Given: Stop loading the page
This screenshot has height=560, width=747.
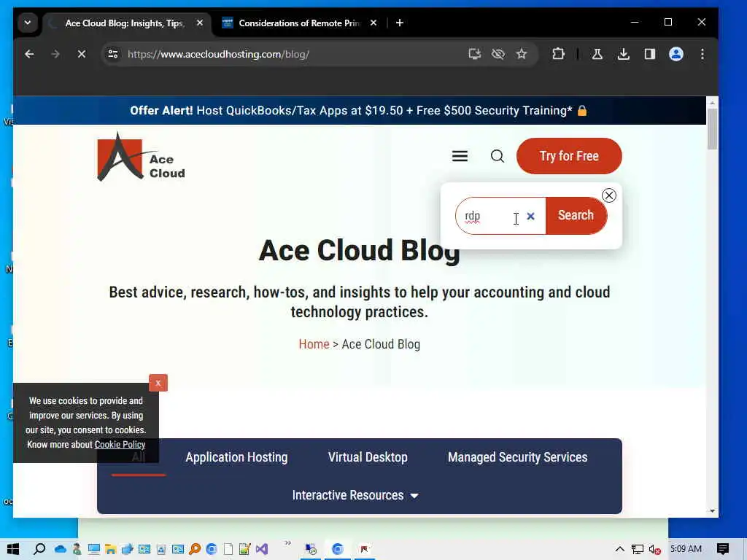Looking at the screenshot, I should [x=82, y=54].
